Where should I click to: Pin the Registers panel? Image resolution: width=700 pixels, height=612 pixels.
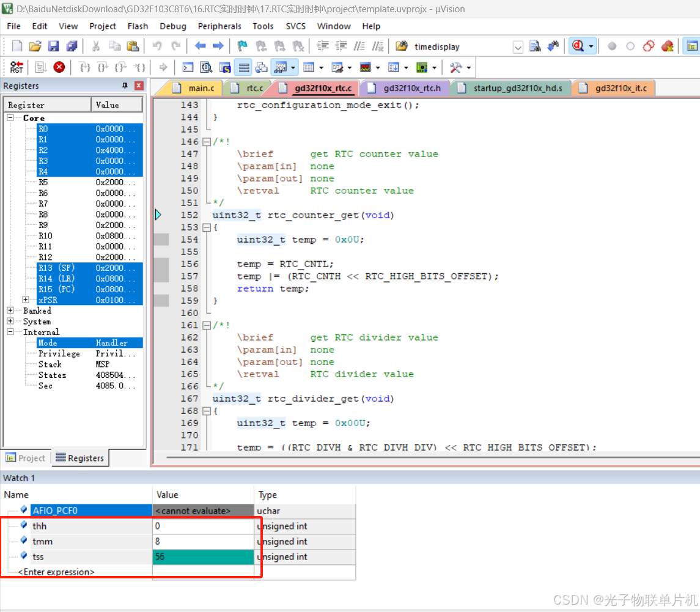click(125, 86)
